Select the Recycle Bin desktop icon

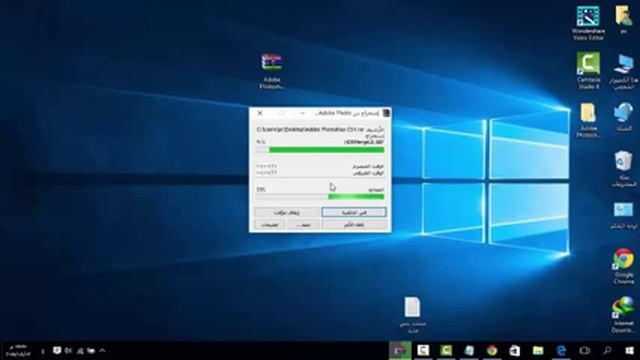623,169
